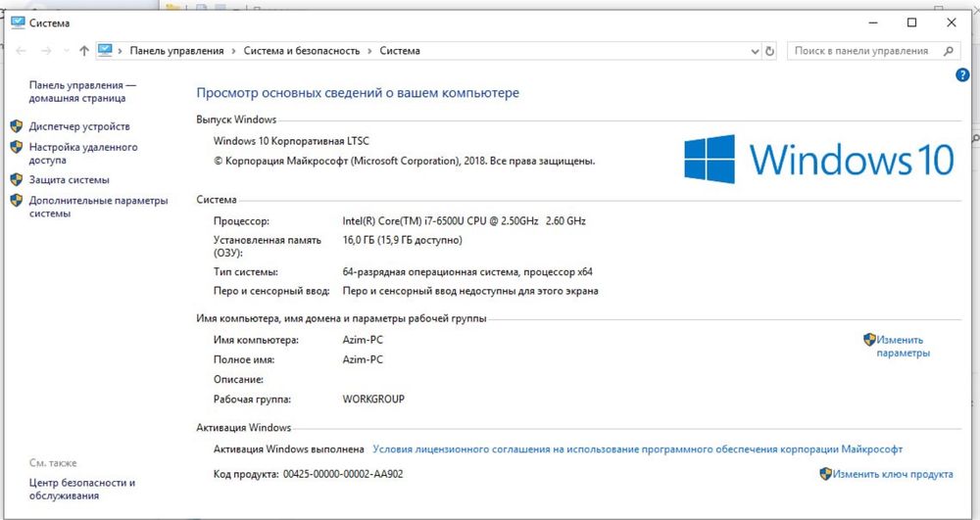Viewport: 980px width, 520px height.
Task: Open 'Панель управления — домашняя страница'
Action: tap(82, 92)
